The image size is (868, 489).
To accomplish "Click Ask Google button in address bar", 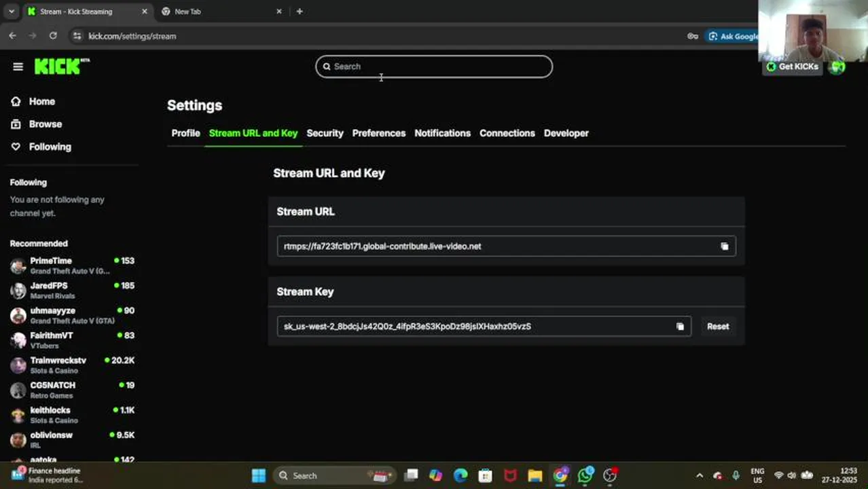I will 731,36.
